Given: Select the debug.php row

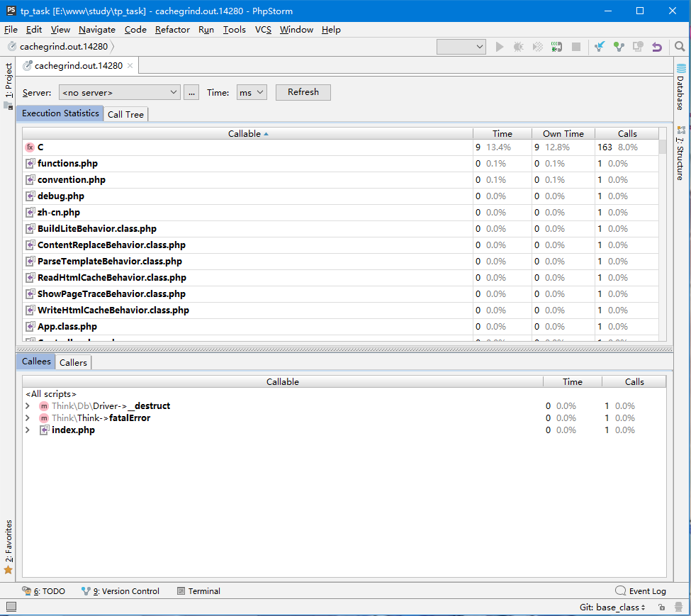Looking at the screenshot, I should click(x=340, y=196).
